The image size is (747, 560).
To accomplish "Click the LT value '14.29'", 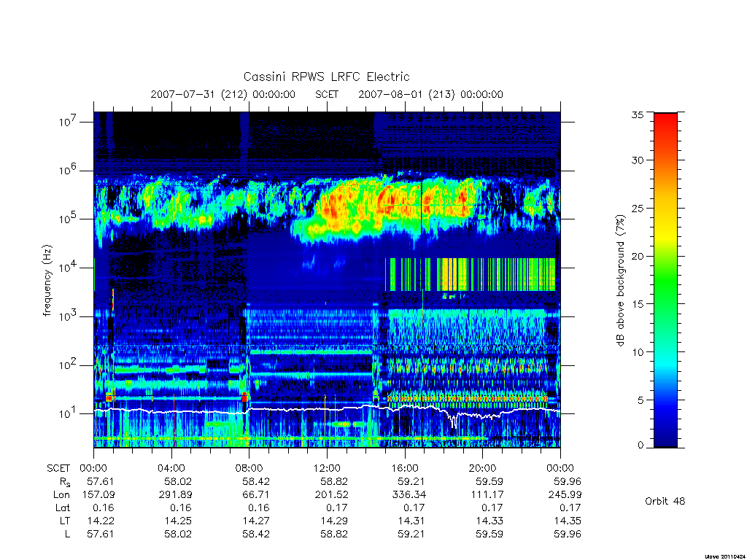I will click(334, 521).
